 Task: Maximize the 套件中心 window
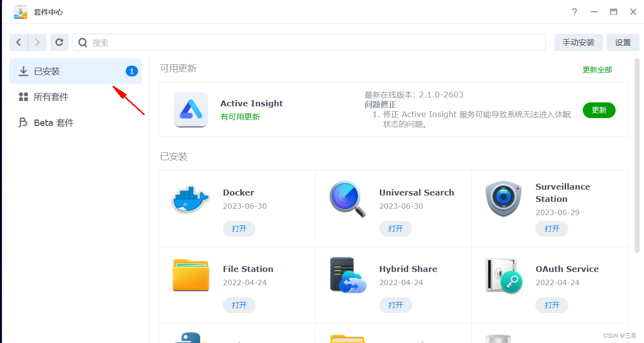[x=614, y=12]
